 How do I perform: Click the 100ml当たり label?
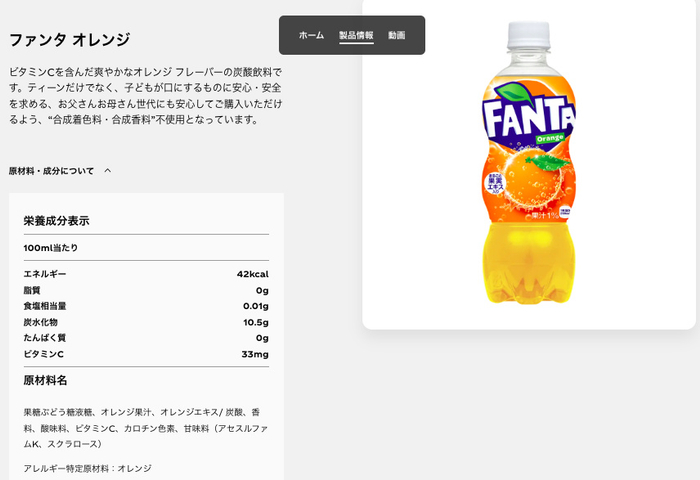[50, 248]
